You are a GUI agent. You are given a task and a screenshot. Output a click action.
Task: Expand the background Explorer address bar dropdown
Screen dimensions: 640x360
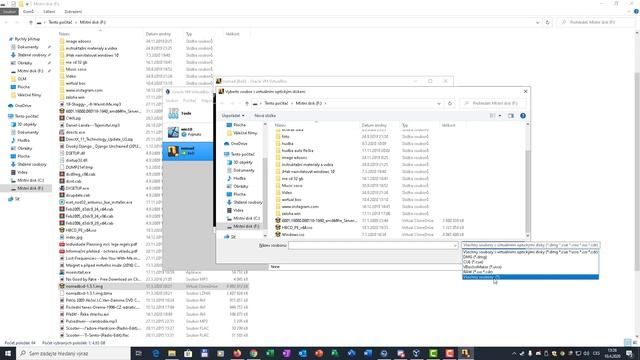pyautogui.click(x=537, y=22)
